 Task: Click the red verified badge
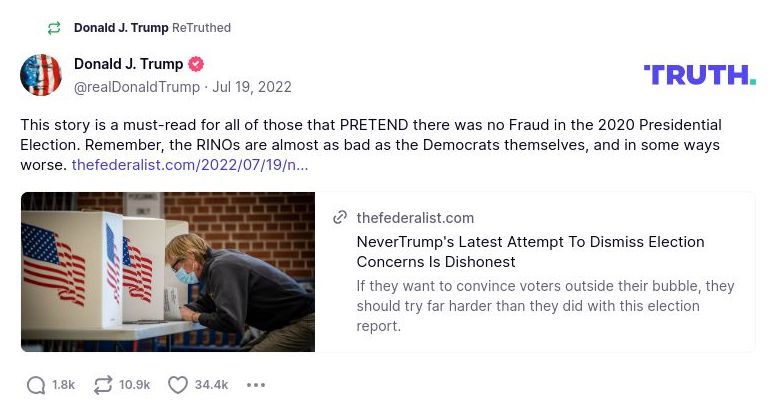[197, 64]
